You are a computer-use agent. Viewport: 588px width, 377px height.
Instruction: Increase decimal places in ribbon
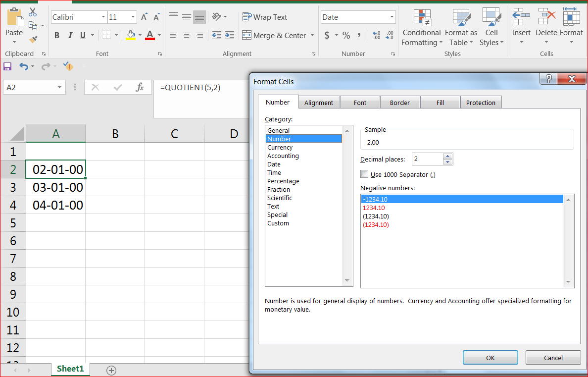click(377, 35)
